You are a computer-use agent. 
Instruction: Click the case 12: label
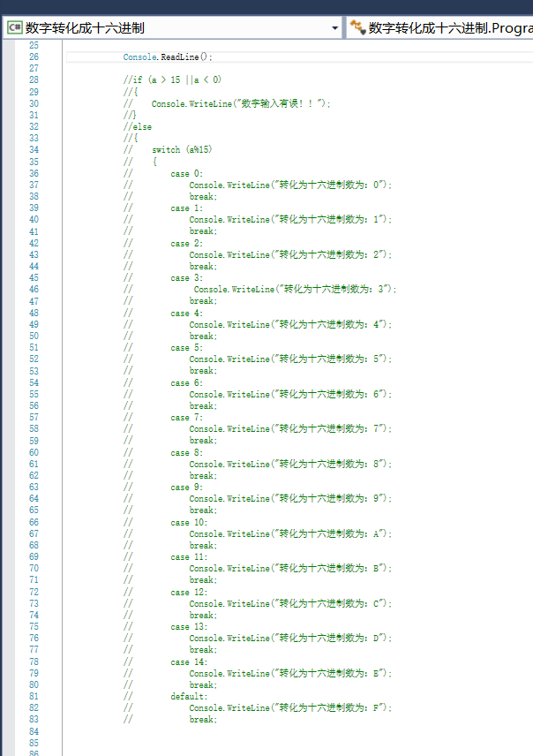(x=189, y=593)
